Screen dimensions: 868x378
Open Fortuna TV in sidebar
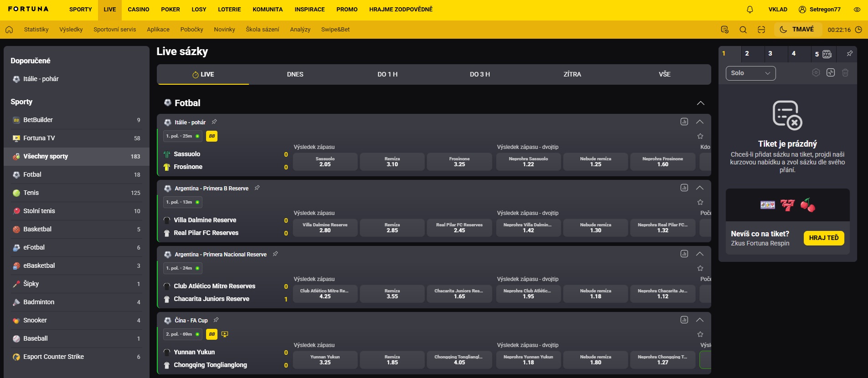coord(77,138)
